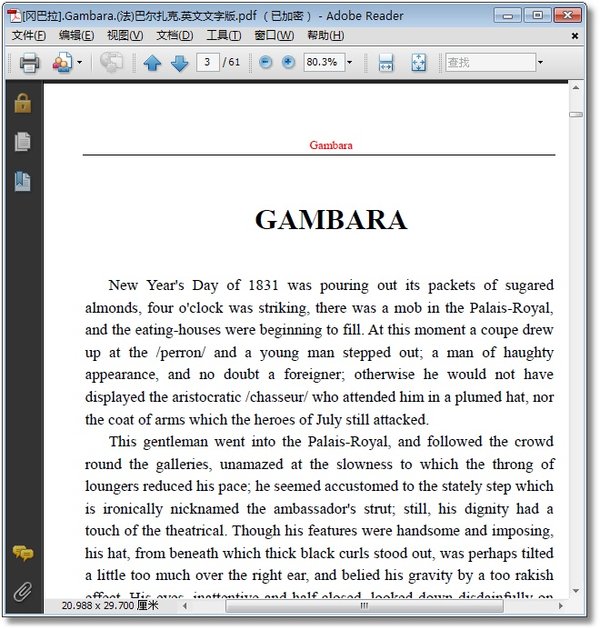Screen dimensions: 600x630
Task: Open the Comments panel icon
Action: click(x=23, y=553)
